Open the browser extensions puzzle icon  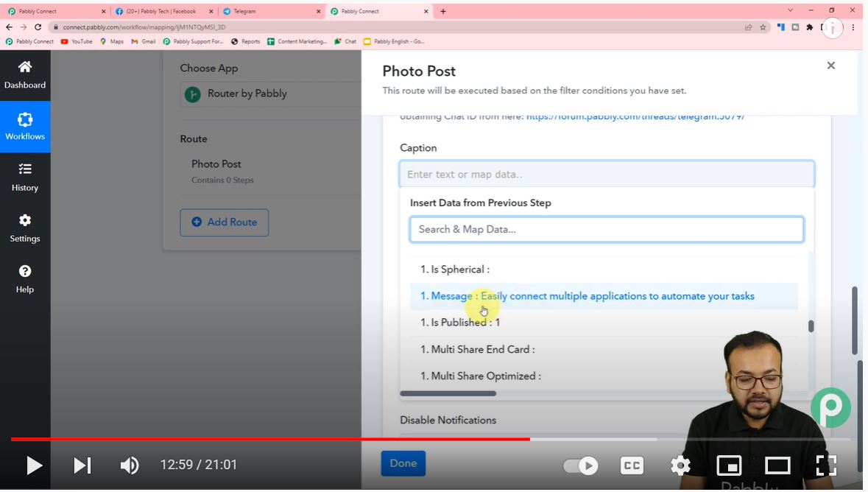click(x=809, y=27)
